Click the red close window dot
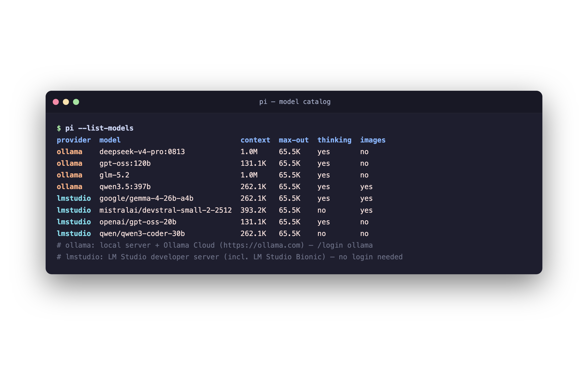The image size is (588, 365). (56, 102)
